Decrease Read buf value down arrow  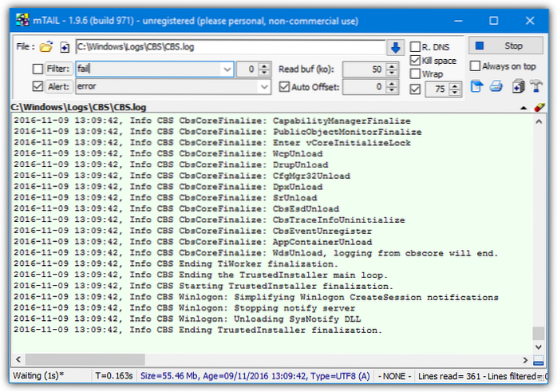click(392, 72)
